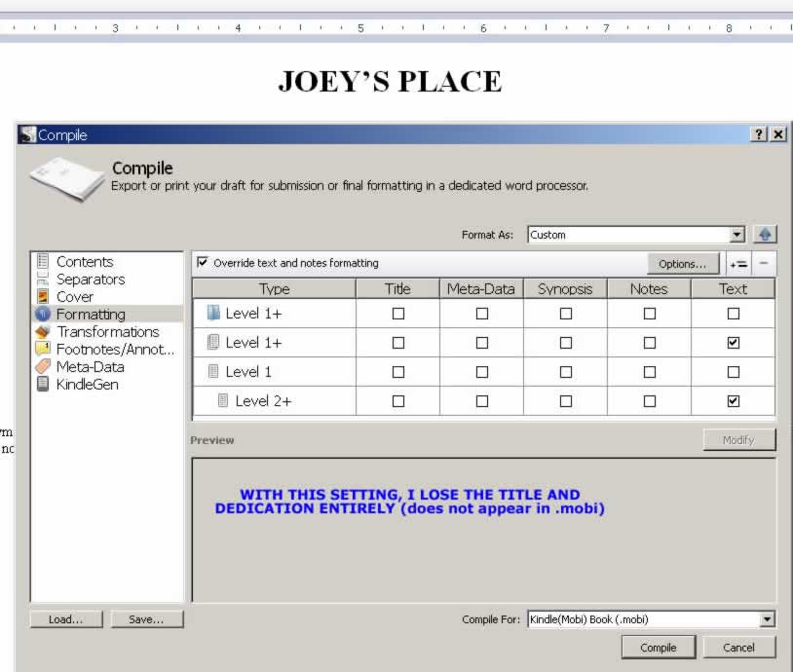793x672 pixels.
Task: Open the Meta-Data tag icon
Action: [x=43, y=366]
